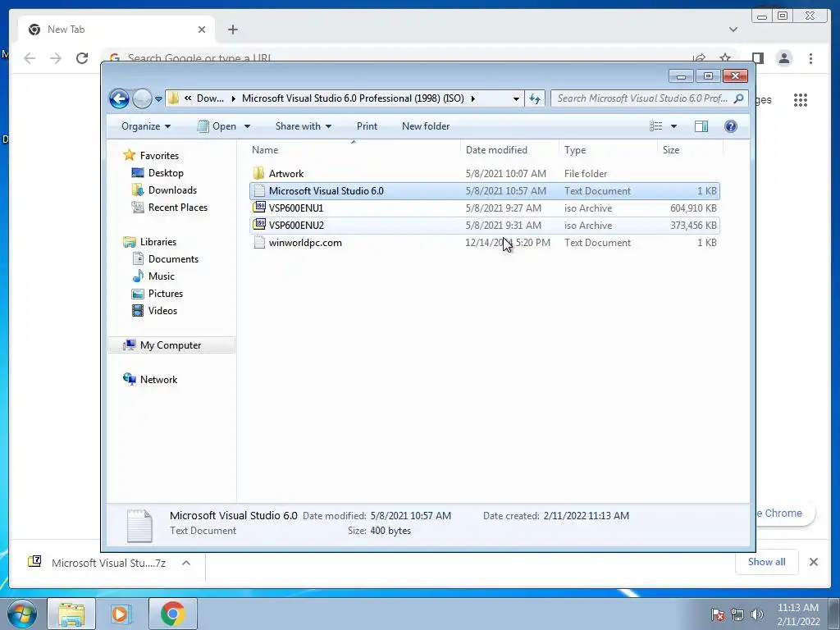Image resolution: width=840 pixels, height=630 pixels.
Task: Open Desktop in the navigation pane
Action: pos(166,173)
